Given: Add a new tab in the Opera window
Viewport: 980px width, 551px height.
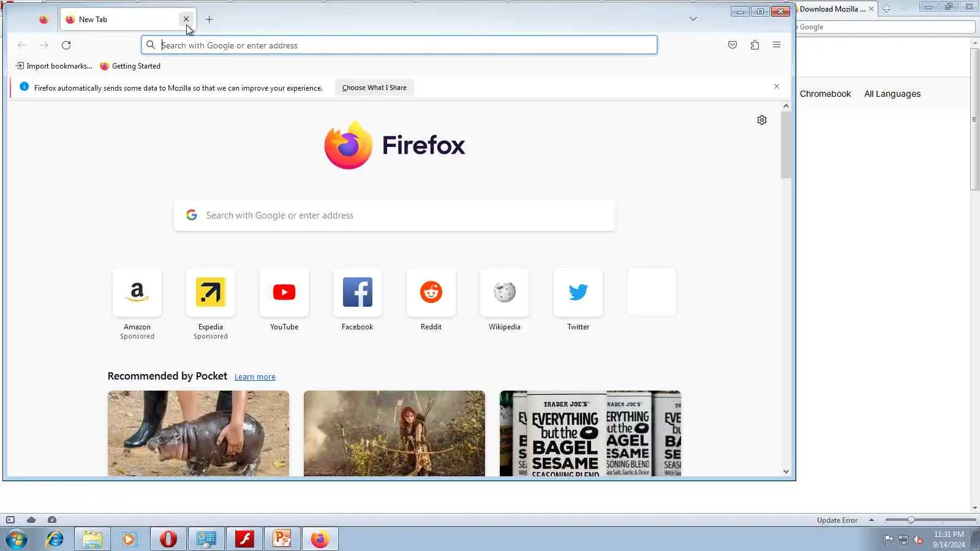Looking at the screenshot, I should pos(886,8).
